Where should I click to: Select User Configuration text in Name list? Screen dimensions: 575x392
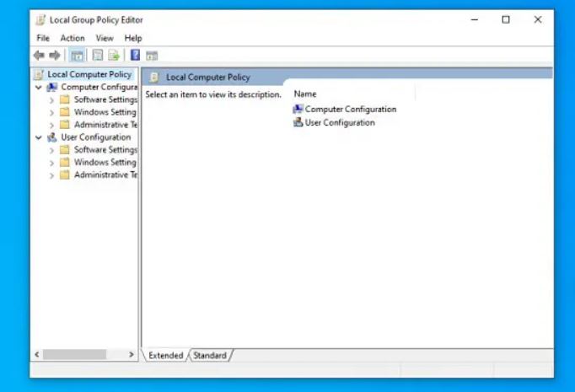click(340, 122)
